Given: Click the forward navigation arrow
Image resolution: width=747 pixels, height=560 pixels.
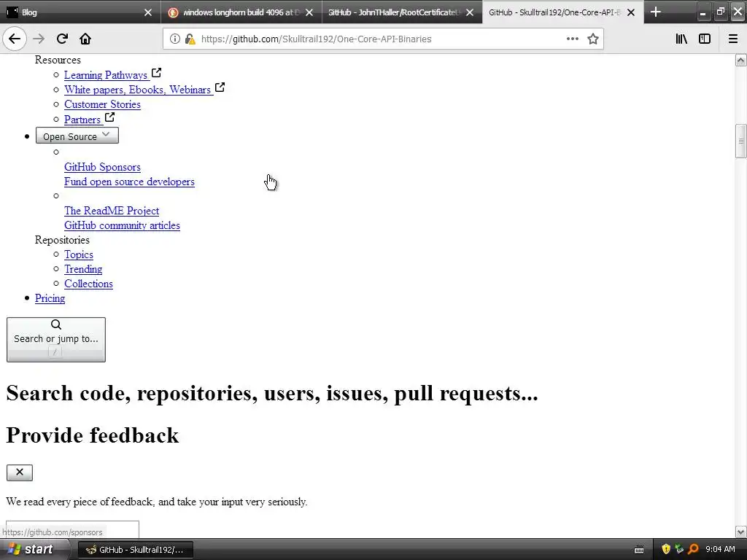Looking at the screenshot, I should click(x=39, y=39).
